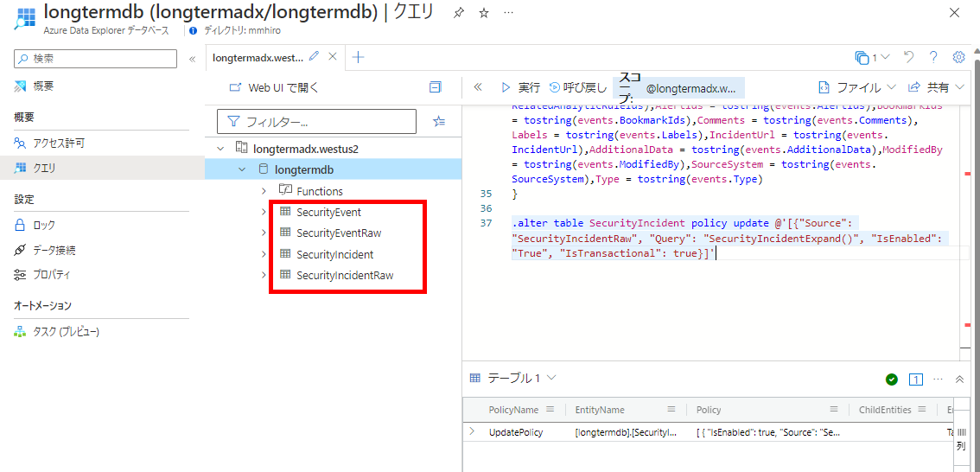This screenshot has height=472, width=980.
Task: Open the ファイル dropdown menu
Action: click(x=857, y=87)
